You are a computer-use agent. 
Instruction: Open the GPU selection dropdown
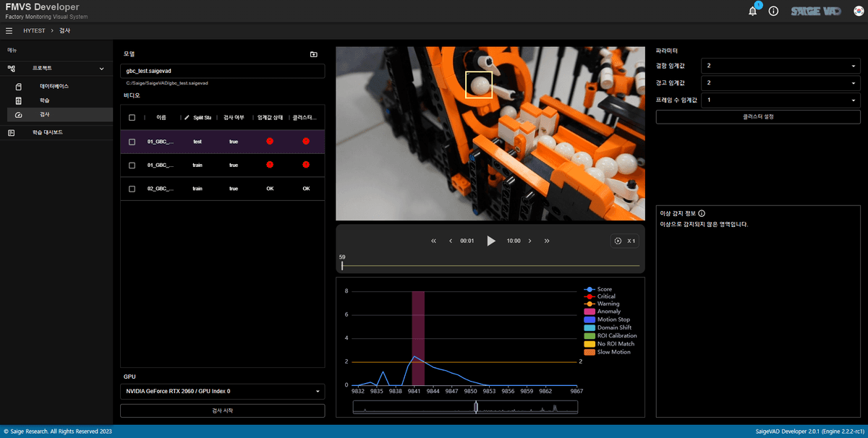(x=222, y=390)
